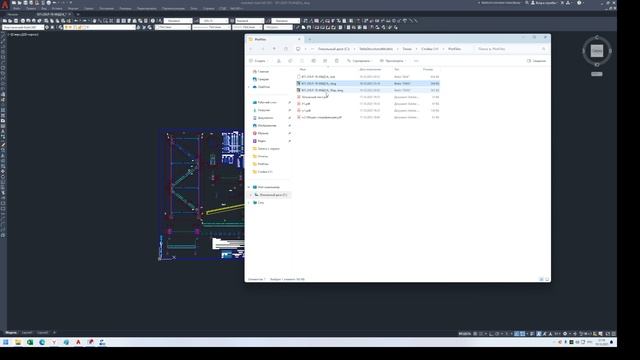Switch to the Лист1 layout tab
Image resolution: width=640 pixels, height=360 pixels.
27,333
